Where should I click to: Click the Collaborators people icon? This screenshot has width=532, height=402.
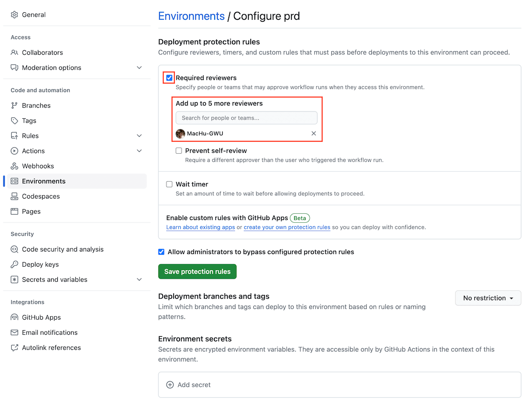(14, 52)
